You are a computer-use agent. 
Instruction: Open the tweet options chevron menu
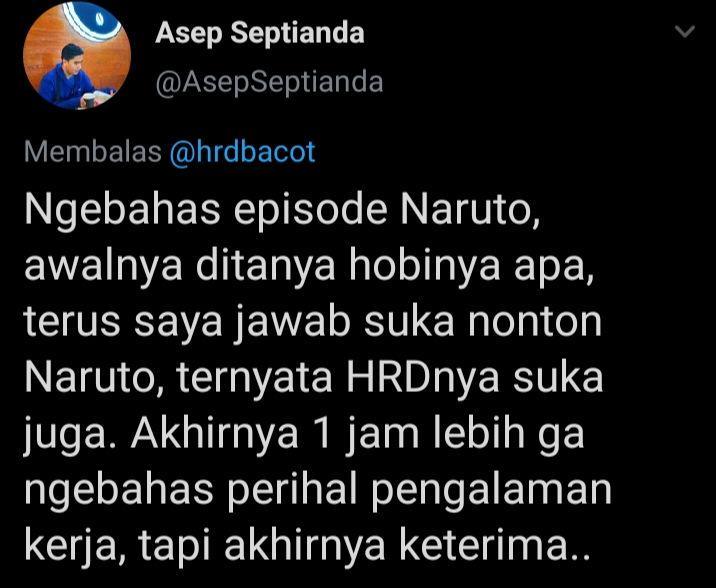pyautogui.click(x=684, y=32)
